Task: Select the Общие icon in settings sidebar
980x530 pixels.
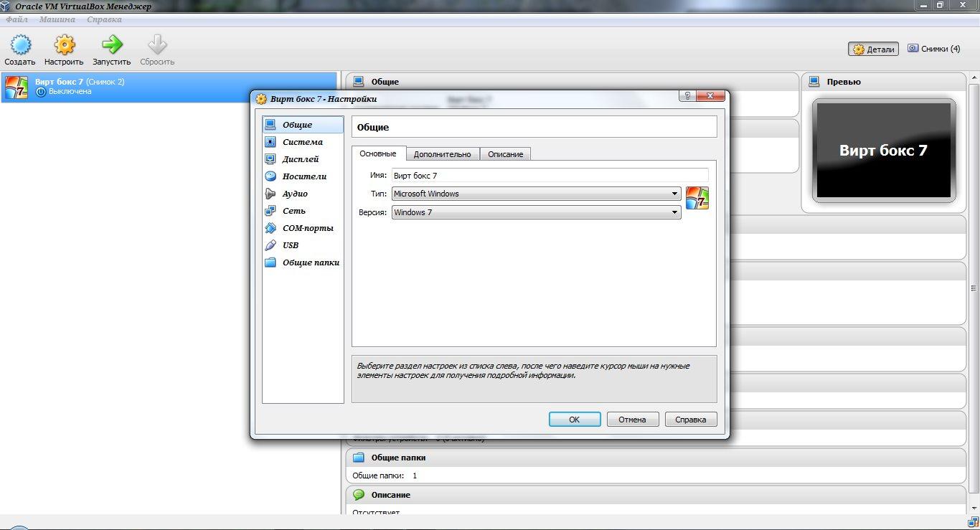Action: click(x=270, y=125)
